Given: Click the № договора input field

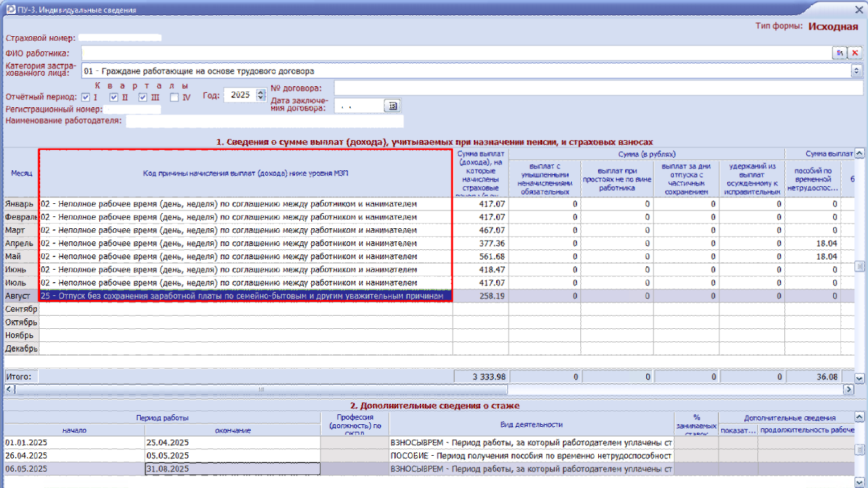Looking at the screenshot, I should click(x=598, y=88).
